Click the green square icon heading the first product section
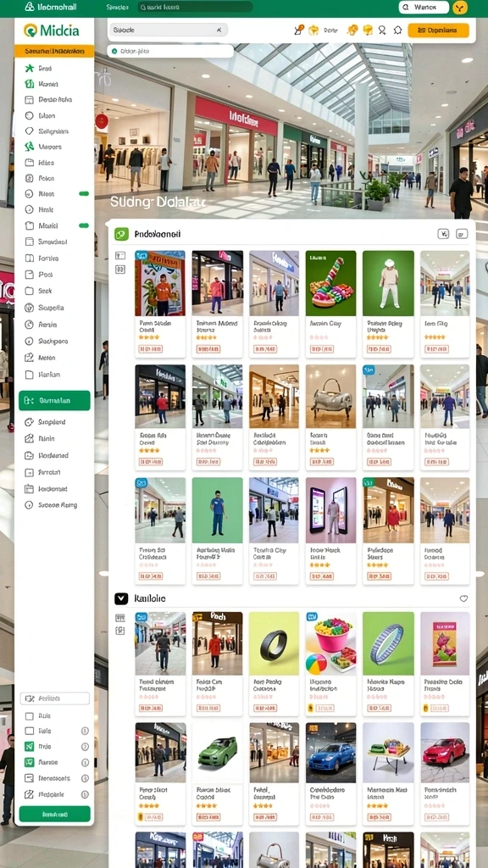Image resolution: width=488 pixels, height=868 pixels. (121, 234)
